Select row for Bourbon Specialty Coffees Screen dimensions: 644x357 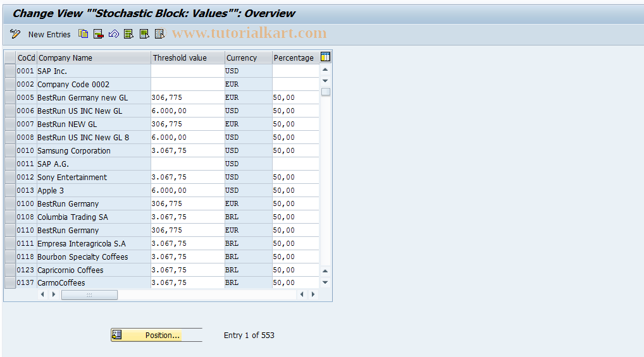(x=10, y=257)
